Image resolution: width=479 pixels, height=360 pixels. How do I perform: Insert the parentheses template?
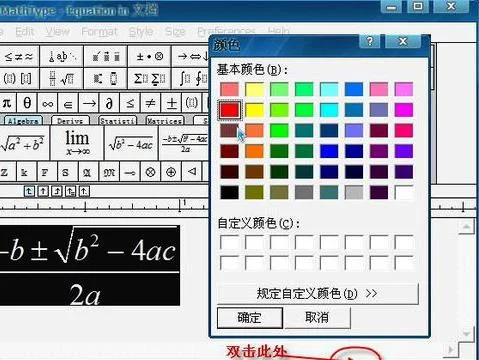click(191, 104)
